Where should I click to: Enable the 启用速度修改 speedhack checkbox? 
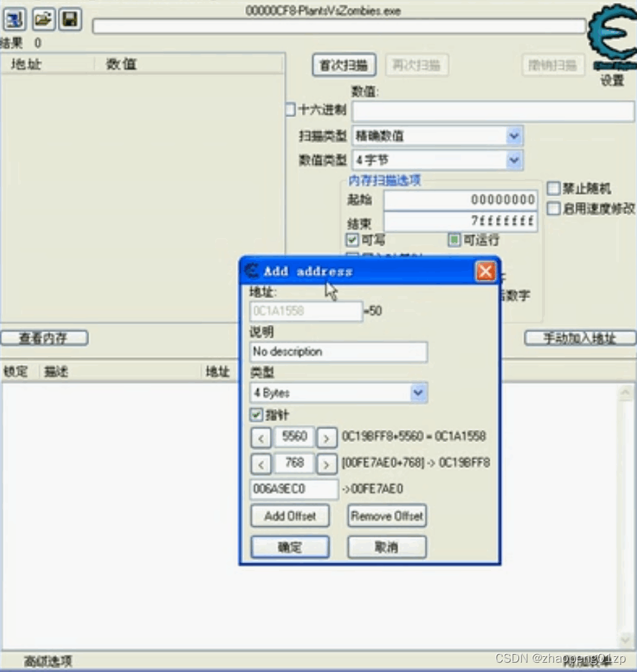click(554, 208)
